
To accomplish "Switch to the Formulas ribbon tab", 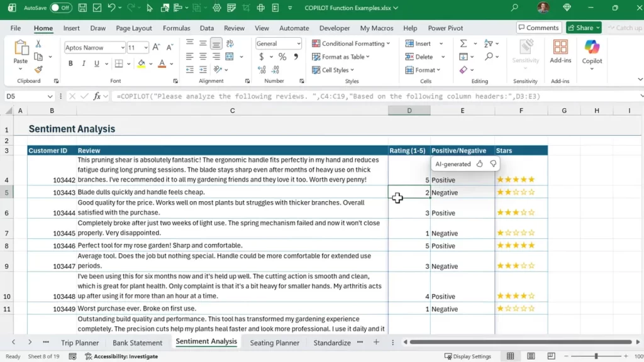I will pos(176,28).
